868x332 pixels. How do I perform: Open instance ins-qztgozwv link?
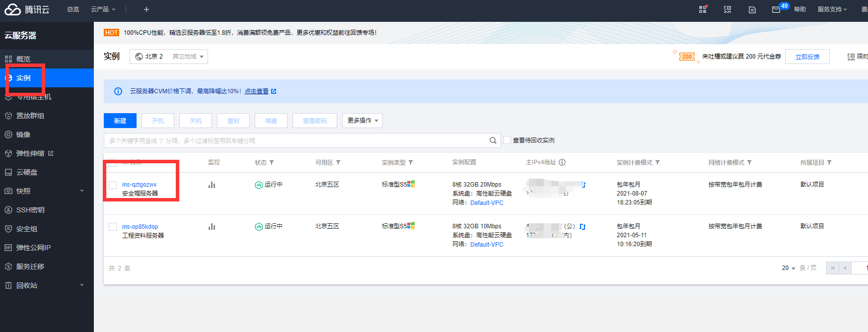coord(140,185)
